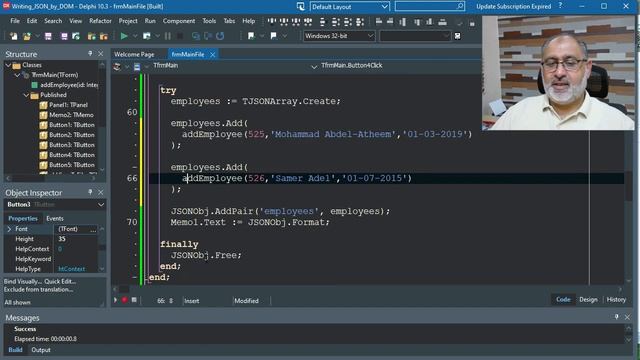
Task: Close the Structure panel
Action: (100, 54)
